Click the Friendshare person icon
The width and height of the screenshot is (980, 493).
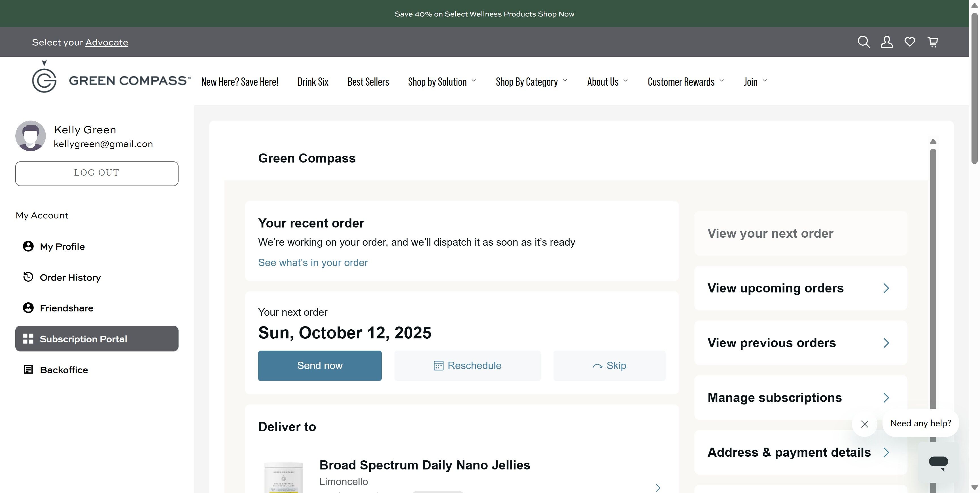pos(28,308)
